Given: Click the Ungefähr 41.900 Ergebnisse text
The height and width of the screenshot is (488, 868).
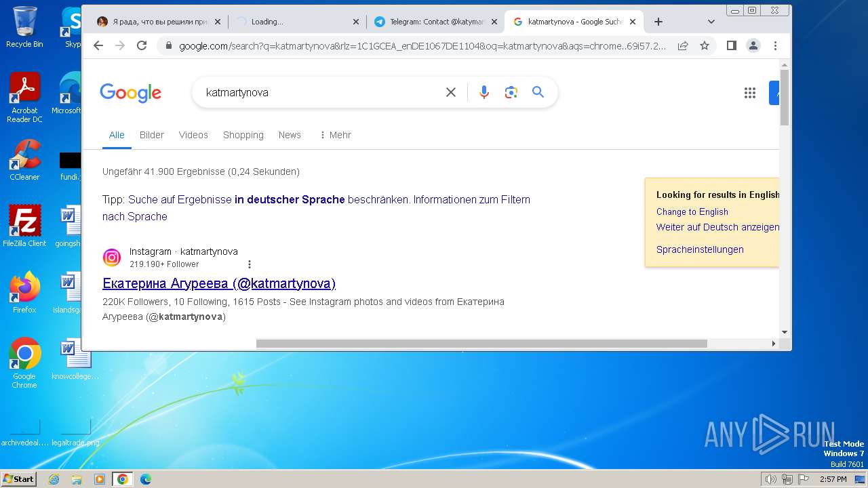Looking at the screenshot, I should 201,171.
